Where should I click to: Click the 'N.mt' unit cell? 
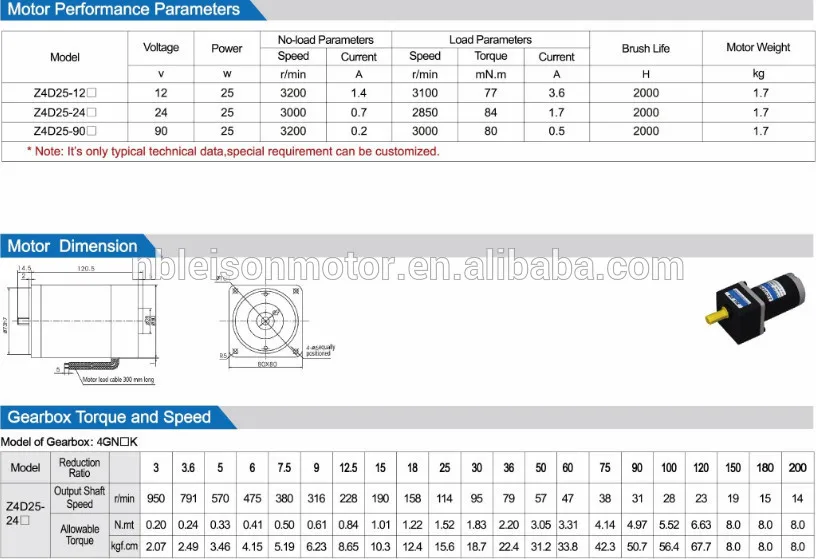124,525
